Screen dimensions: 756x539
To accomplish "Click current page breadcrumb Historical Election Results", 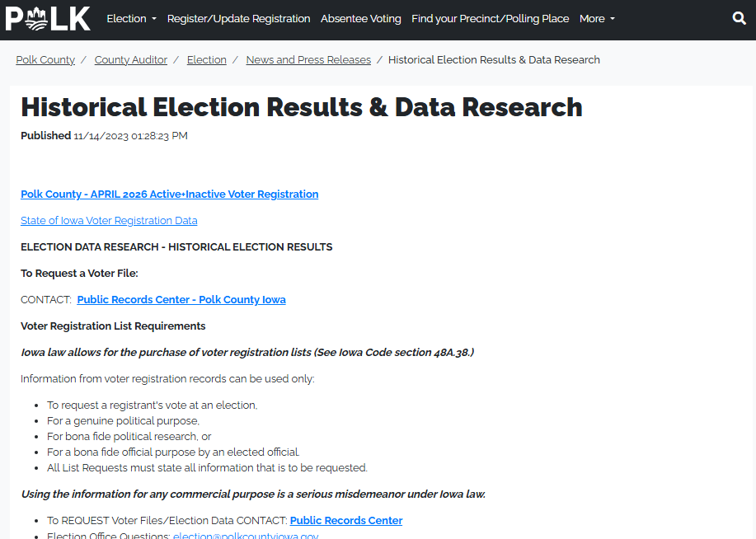I will [494, 60].
